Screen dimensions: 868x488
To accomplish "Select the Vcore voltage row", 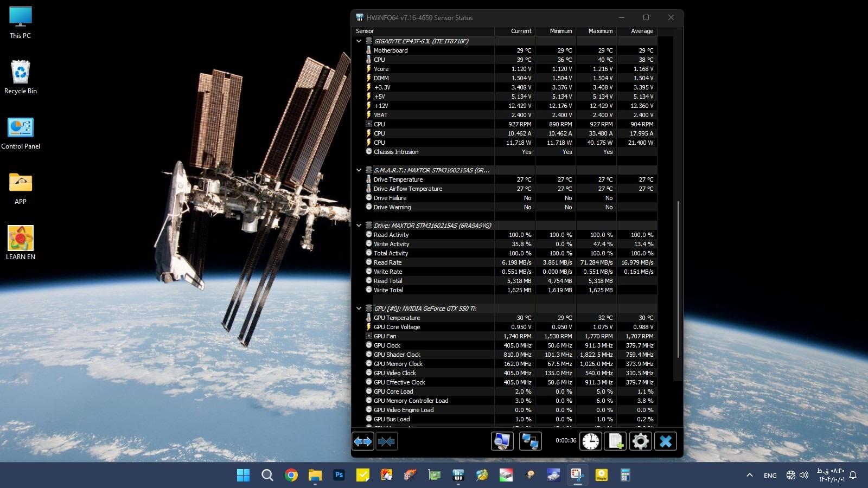I will coord(381,69).
